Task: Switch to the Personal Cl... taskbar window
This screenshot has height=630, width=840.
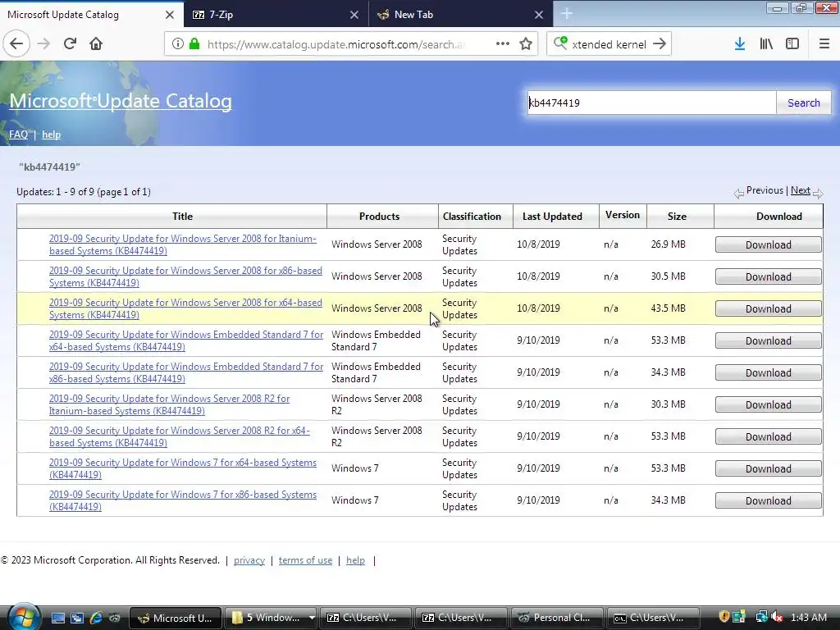Action: (557, 618)
